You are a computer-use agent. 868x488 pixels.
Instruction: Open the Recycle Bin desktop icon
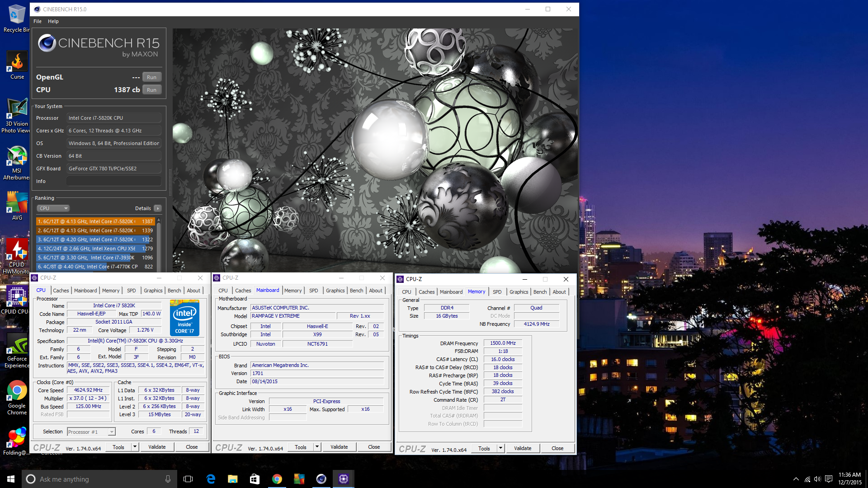pyautogui.click(x=16, y=18)
